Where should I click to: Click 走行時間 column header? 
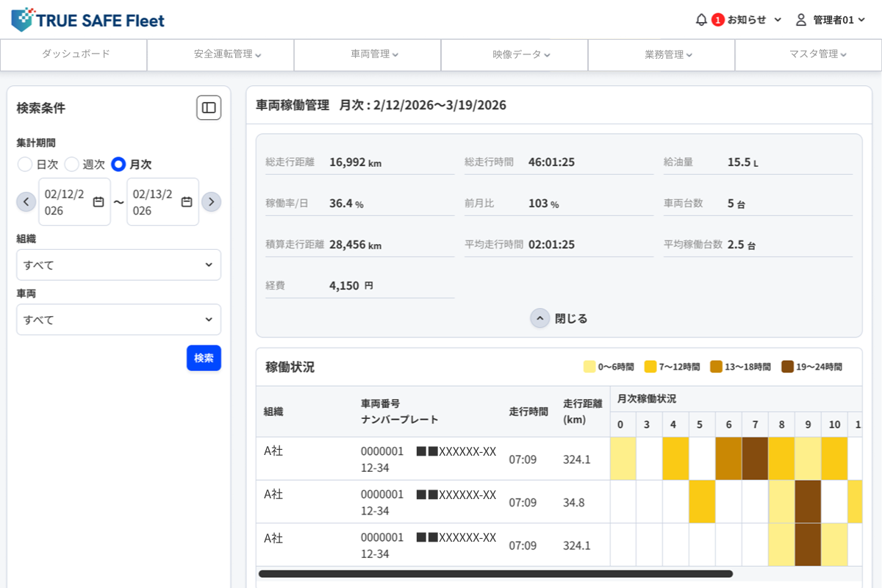tap(528, 412)
